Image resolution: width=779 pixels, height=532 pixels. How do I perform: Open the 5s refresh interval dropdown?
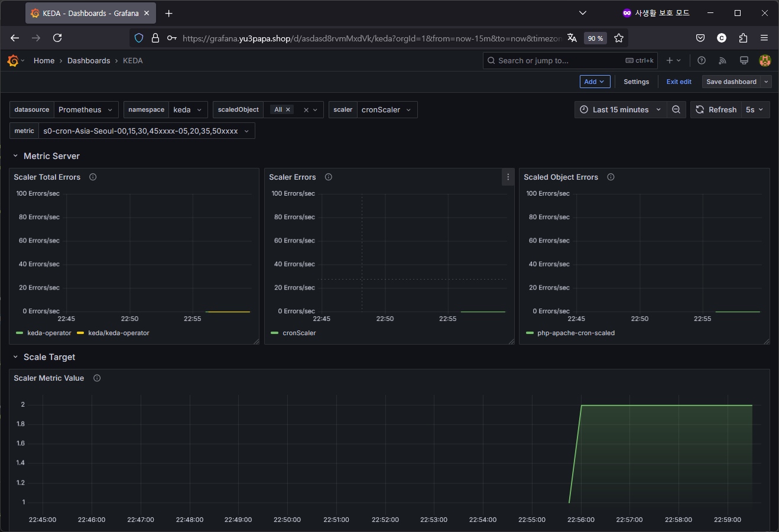point(755,109)
